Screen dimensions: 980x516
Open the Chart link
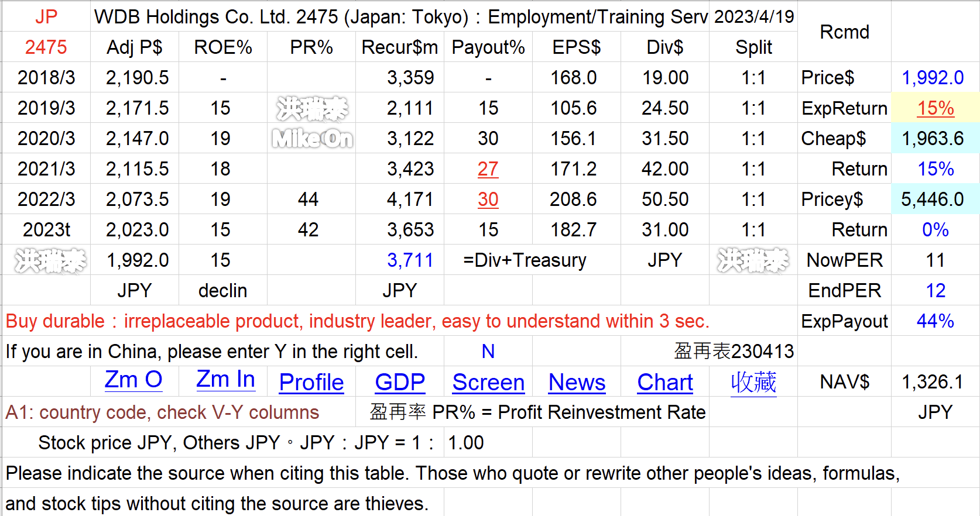(x=665, y=383)
